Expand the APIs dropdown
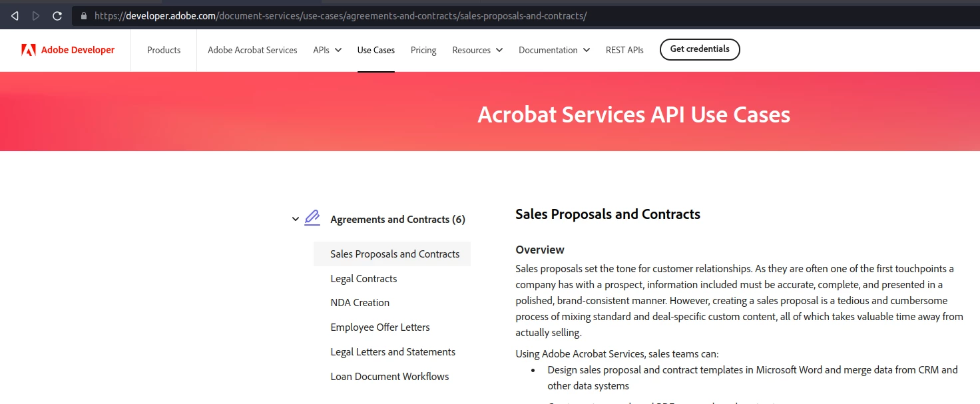This screenshot has height=404, width=980. point(328,50)
